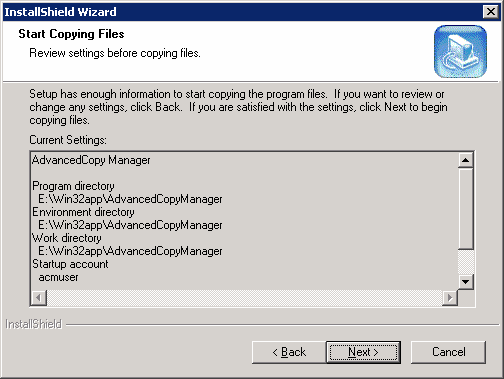Screen dimensions: 504x379
Task: Click the scroll down arrow in settings box
Action: click(x=465, y=282)
